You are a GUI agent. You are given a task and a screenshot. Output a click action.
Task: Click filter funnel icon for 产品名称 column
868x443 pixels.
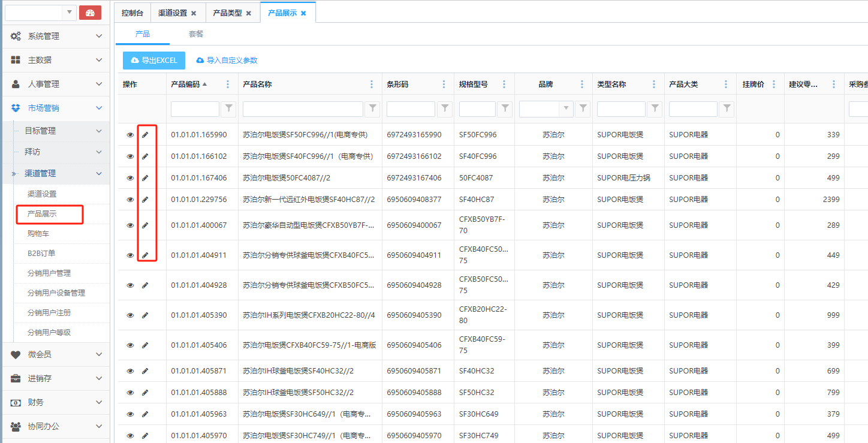point(373,109)
